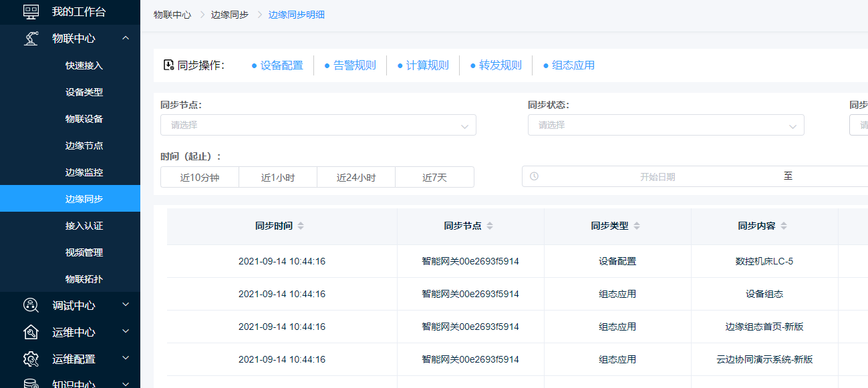Click the 开始日期 date input field
Image resolution: width=868 pixels, height=388 pixels.
click(x=658, y=177)
